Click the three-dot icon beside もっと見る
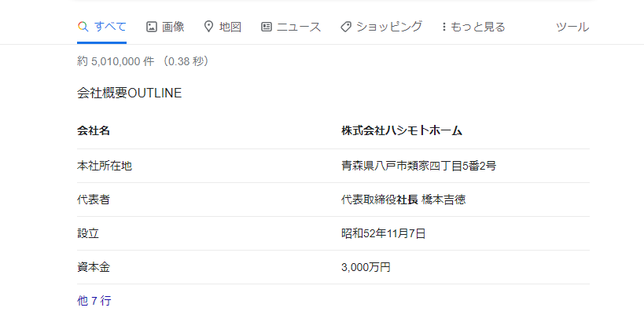The height and width of the screenshot is (326, 644). pyautogui.click(x=443, y=27)
